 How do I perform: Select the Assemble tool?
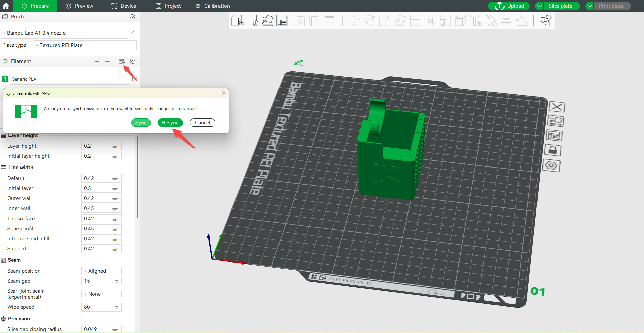pos(521,20)
